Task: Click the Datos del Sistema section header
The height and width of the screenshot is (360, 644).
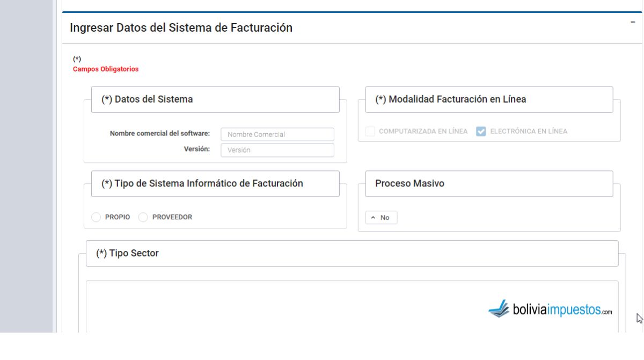Action: (x=215, y=99)
